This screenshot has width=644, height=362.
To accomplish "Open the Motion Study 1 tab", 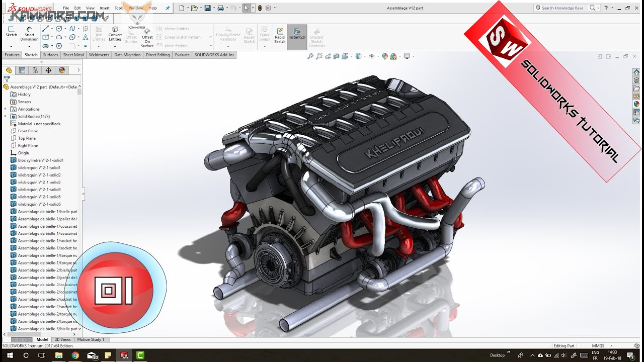I will (91, 339).
